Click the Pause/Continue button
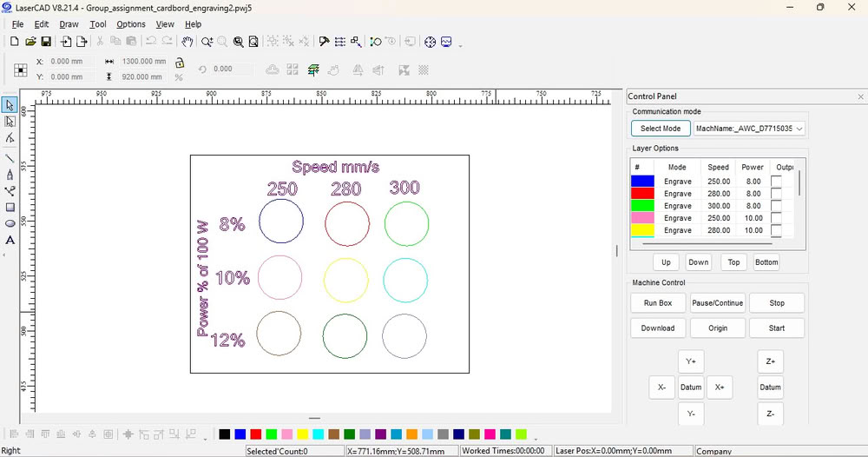The width and height of the screenshot is (868, 457). click(x=718, y=303)
